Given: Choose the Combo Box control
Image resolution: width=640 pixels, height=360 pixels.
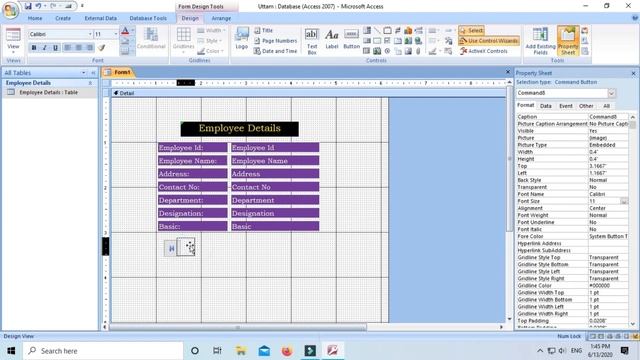Looking at the screenshot, I should pos(367,30).
